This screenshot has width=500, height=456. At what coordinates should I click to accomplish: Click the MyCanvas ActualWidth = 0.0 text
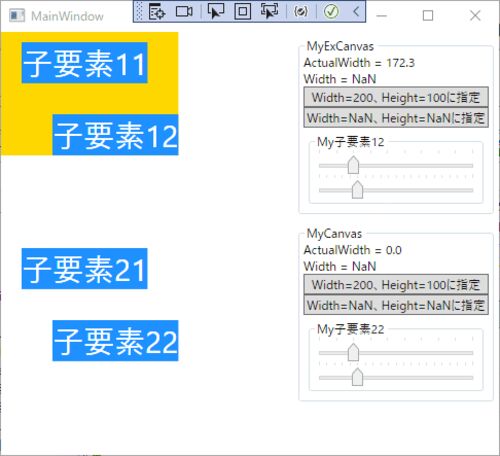pos(353,250)
